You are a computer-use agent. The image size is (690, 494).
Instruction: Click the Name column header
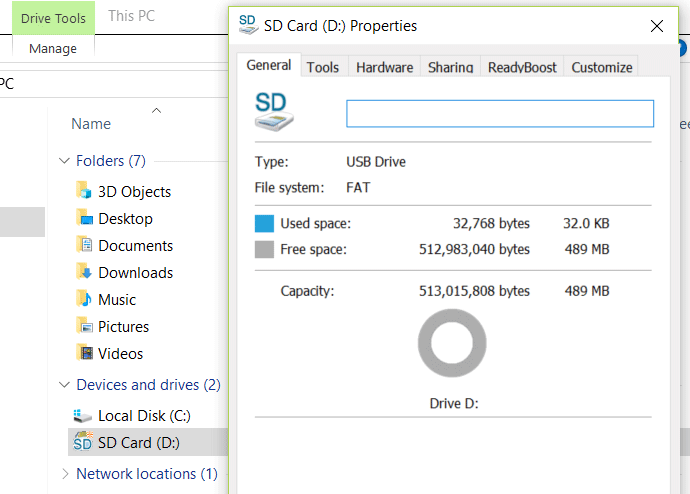click(x=91, y=124)
